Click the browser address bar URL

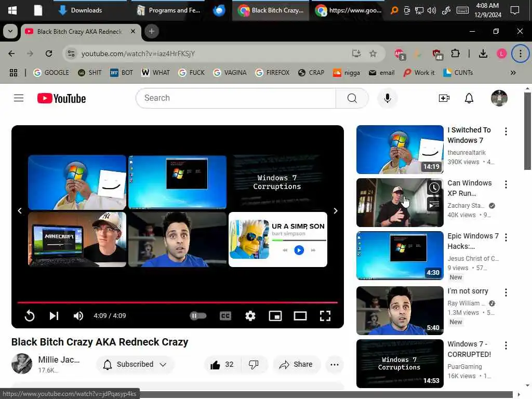tap(138, 54)
